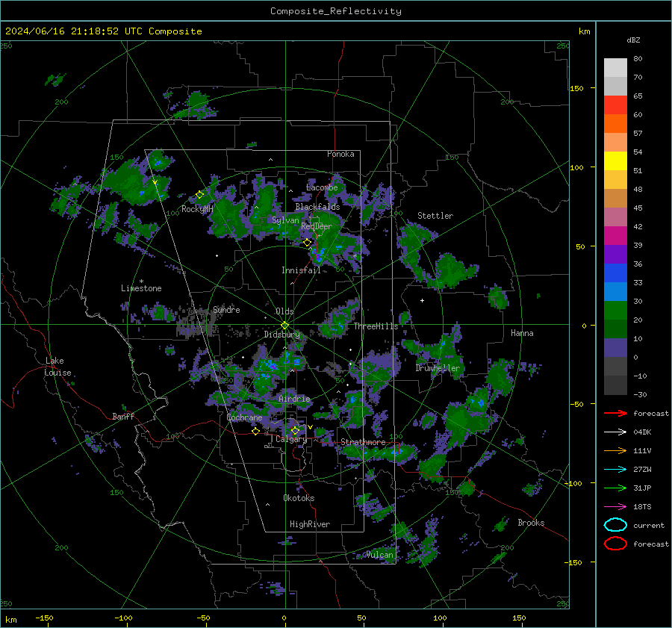The width and height of the screenshot is (672, 628).
Task: Click the Limestone label
Action: (141, 288)
